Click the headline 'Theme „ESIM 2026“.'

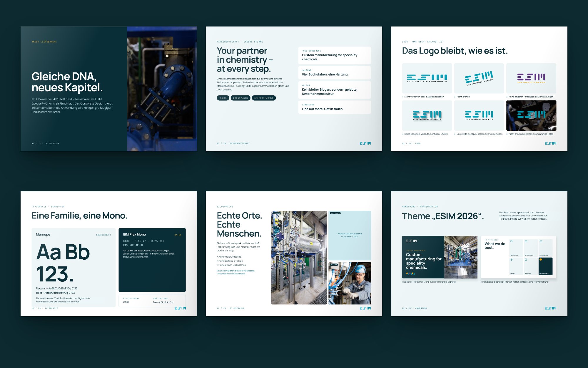443,216
